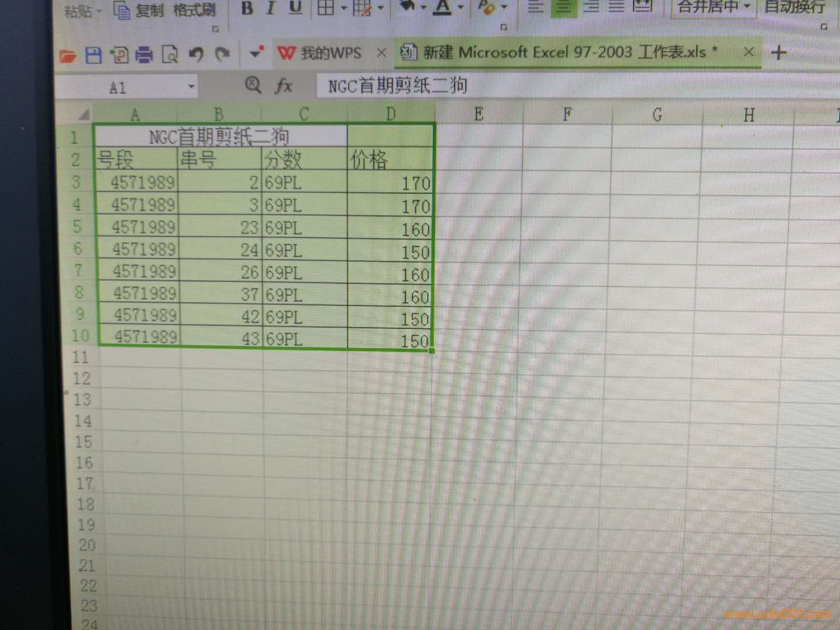Image resolution: width=840 pixels, height=630 pixels.
Task: Click the fx insert function icon
Action: click(283, 86)
